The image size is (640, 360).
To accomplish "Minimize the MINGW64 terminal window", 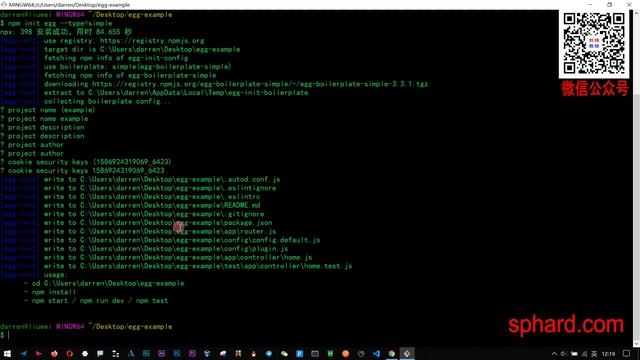I will [x=590, y=4].
